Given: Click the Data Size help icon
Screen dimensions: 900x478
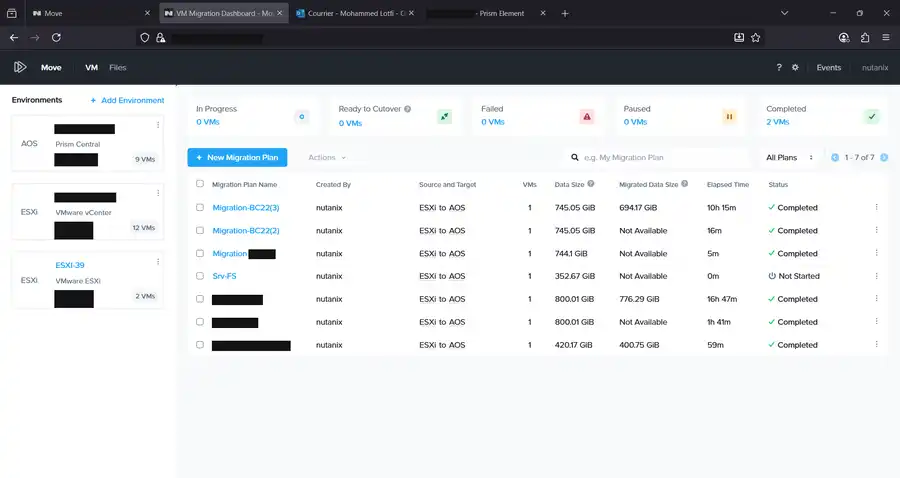Looking at the screenshot, I should coord(591,184).
